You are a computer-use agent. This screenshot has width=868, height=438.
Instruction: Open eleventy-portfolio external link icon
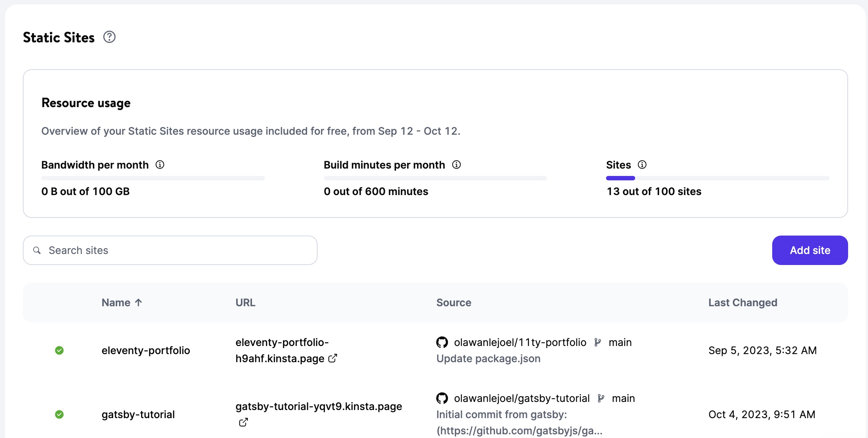(333, 358)
